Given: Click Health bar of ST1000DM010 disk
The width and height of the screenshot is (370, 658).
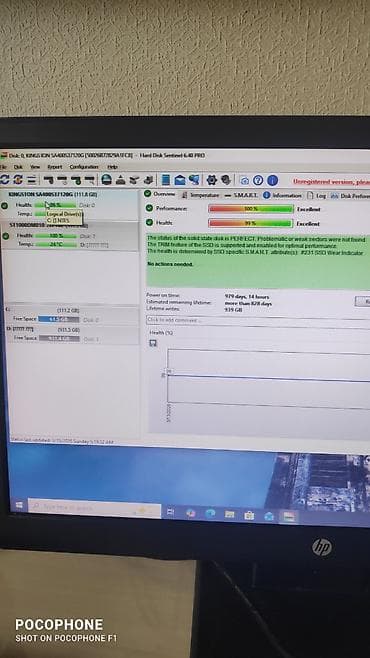Looking at the screenshot, I should click(x=56, y=236).
